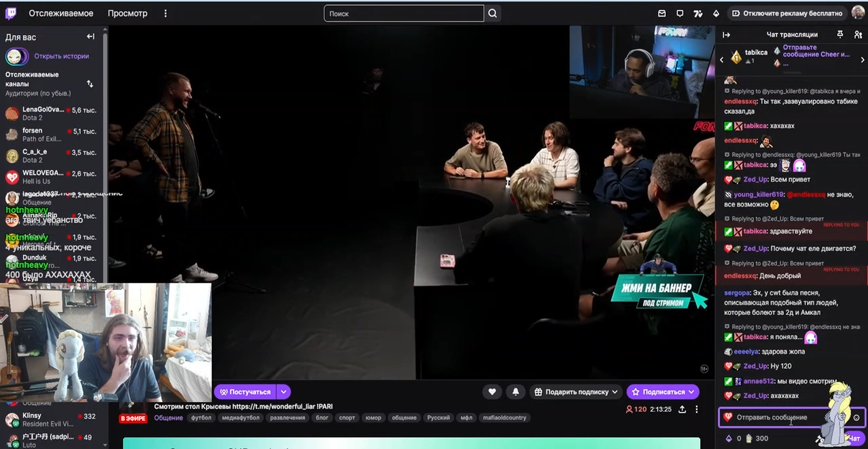
Task: Open the Отслеживаемое tab
Action: [x=61, y=14]
